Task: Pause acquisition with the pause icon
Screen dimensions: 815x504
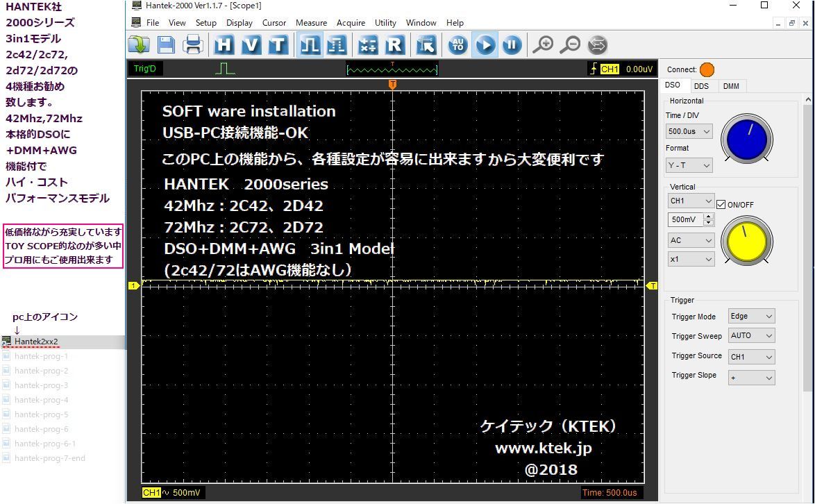Action: click(512, 44)
